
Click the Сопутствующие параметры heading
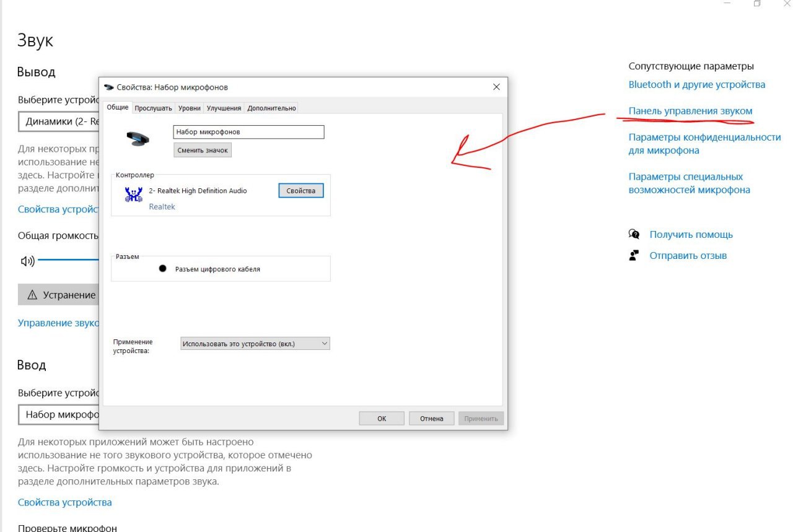coord(691,66)
